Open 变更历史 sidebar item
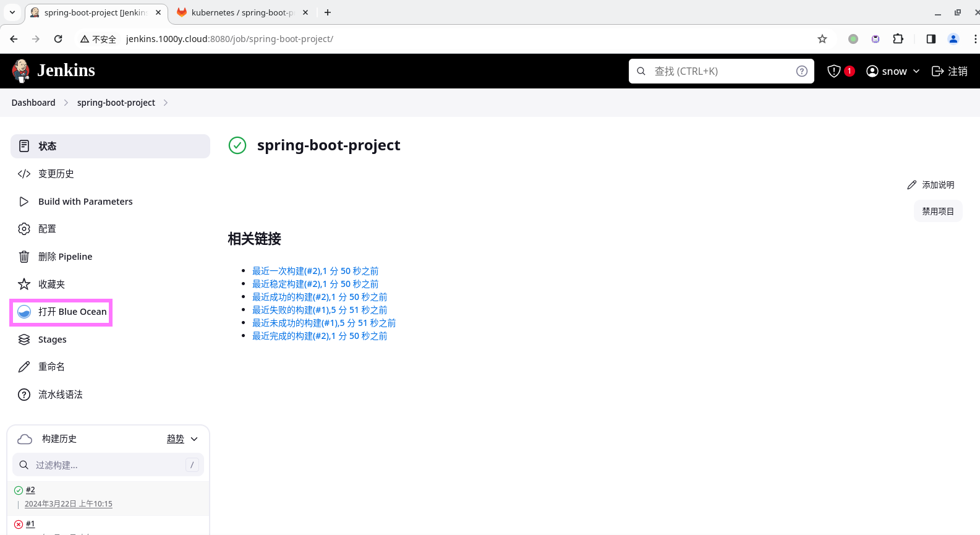 coord(110,174)
